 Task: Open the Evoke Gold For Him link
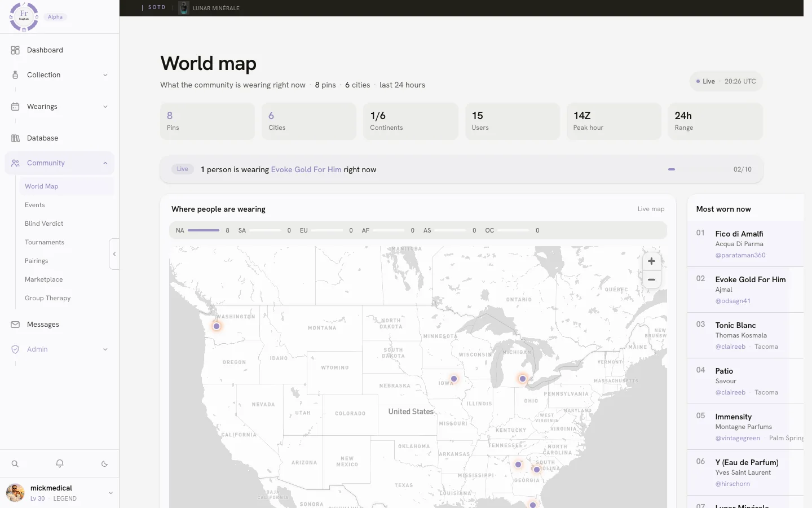(306, 169)
